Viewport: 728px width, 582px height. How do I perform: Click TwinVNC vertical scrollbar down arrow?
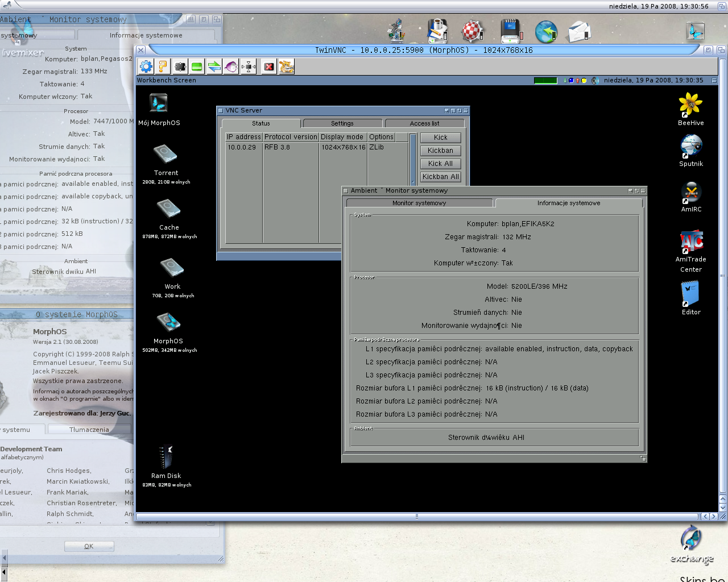(723, 508)
